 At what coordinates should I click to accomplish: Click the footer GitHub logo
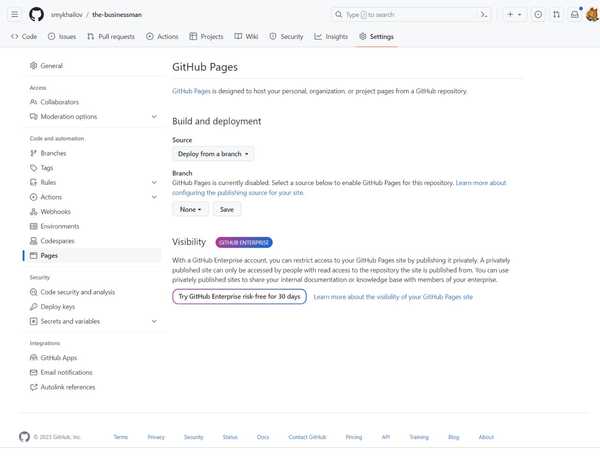coord(24,437)
